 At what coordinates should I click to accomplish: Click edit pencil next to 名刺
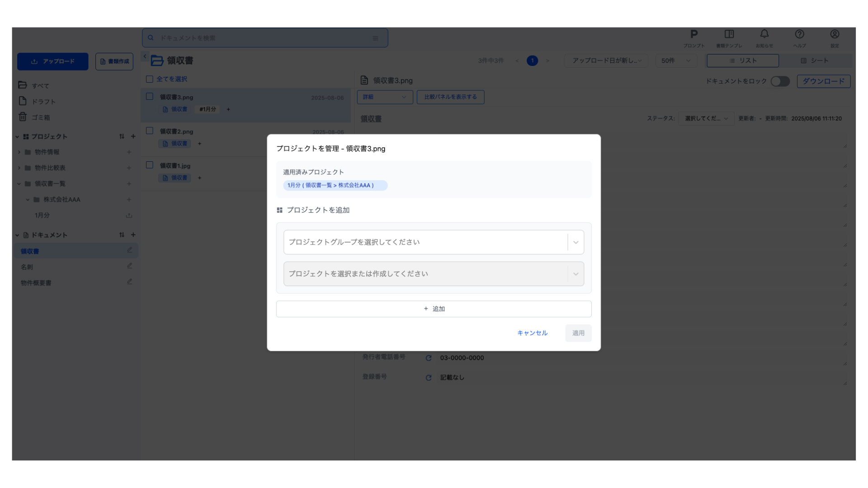130,266
